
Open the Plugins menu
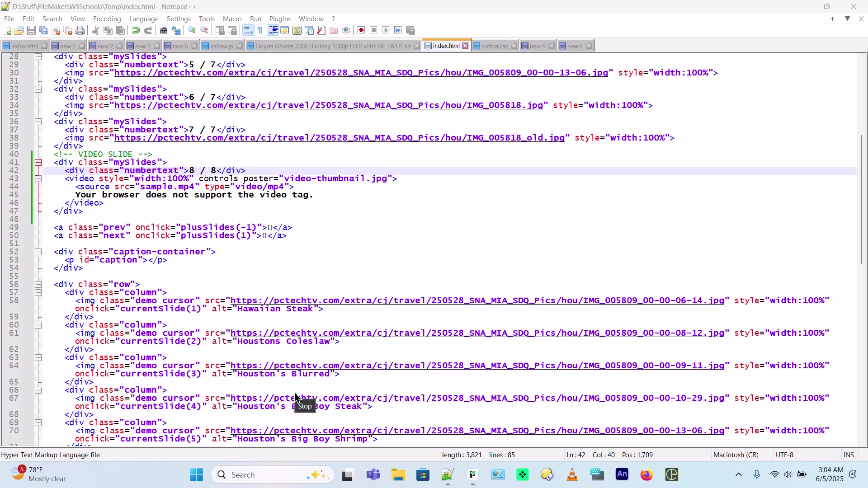[280, 19]
